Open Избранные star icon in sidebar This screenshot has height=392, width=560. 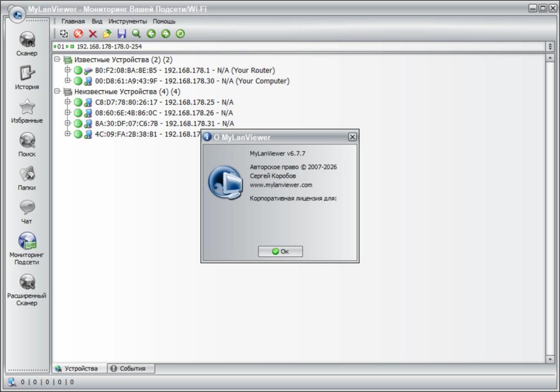[x=27, y=107]
